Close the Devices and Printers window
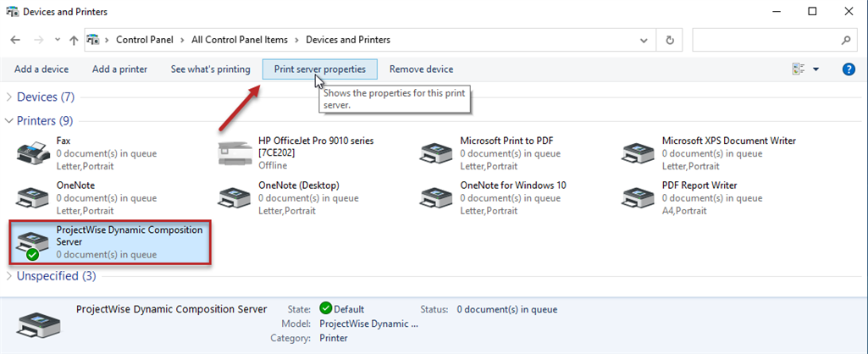The width and height of the screenshot is (868, 354). click(848, 11)
